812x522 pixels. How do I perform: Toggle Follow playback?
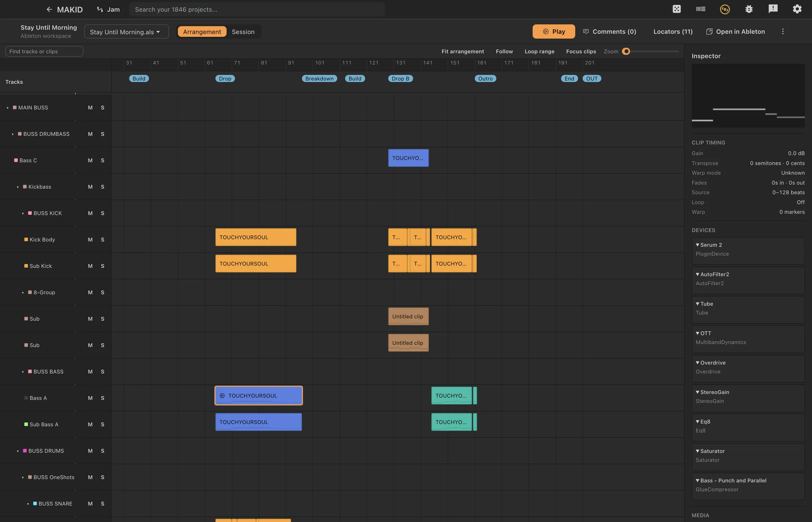click(x=504, y=51)
